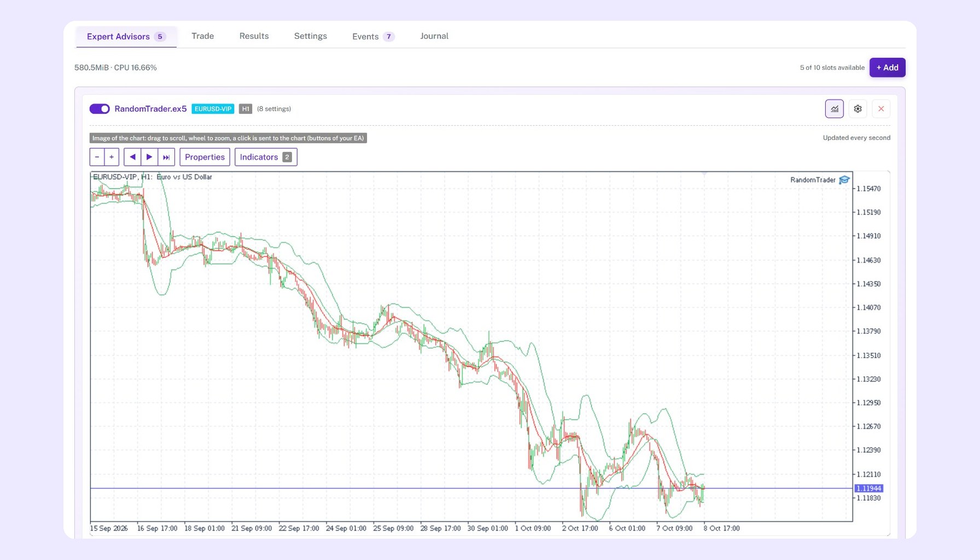Toggle the RandomTrader.ex5 enable switch

coord(100,109)
